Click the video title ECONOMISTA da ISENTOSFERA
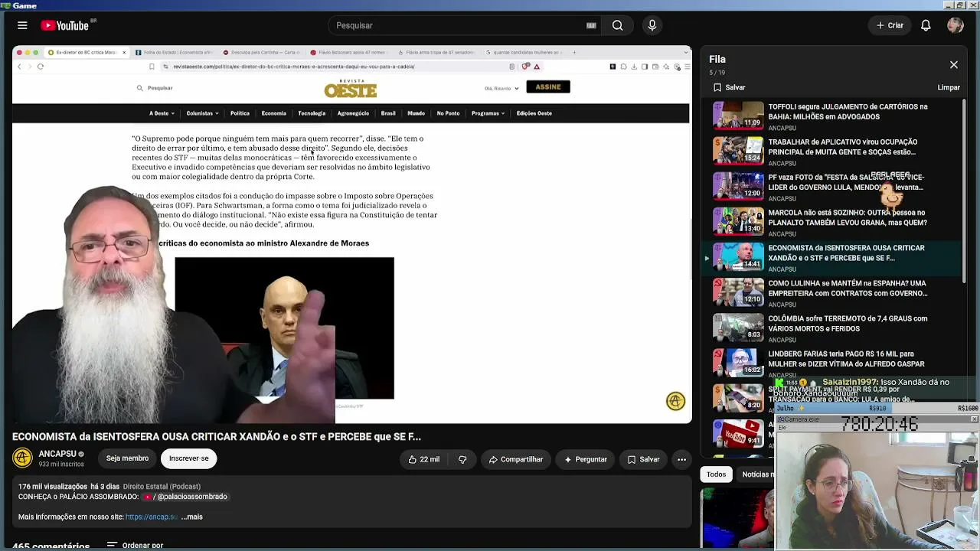The height and width of the screenshot is (551, 980). pyautogui.click(x=217, y=437)
